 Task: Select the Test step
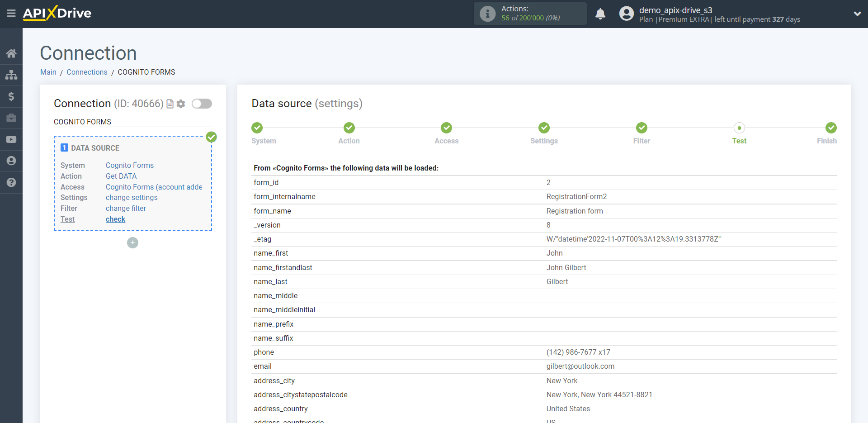739,133
